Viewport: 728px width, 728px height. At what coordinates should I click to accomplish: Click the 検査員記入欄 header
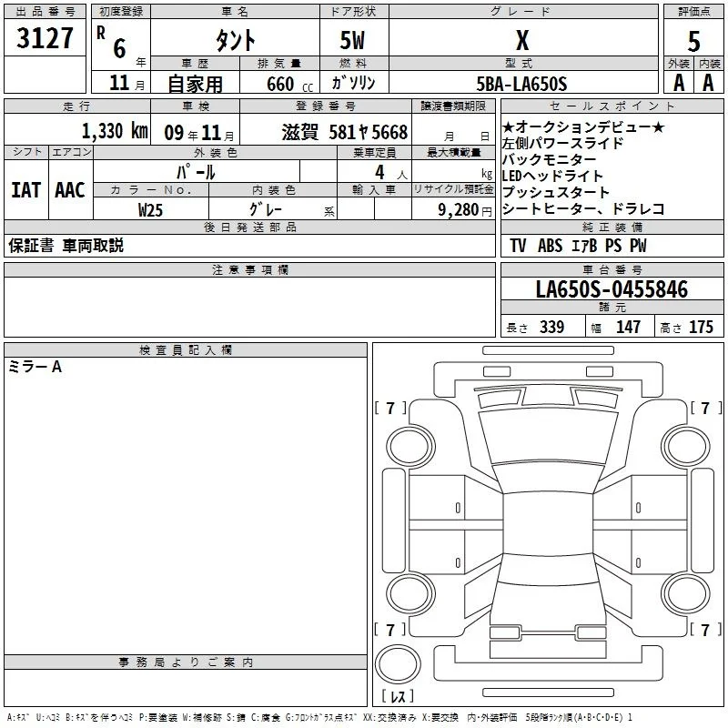[x=186, y=350]
